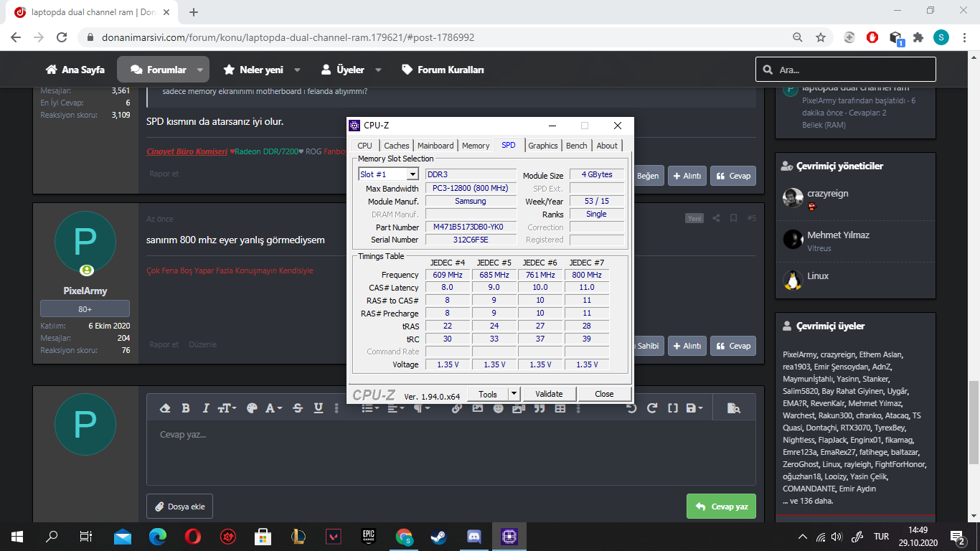Click Rapor et link under PixelArmy's post
This screenshot has width=980, height=551.
coord(164,344)
